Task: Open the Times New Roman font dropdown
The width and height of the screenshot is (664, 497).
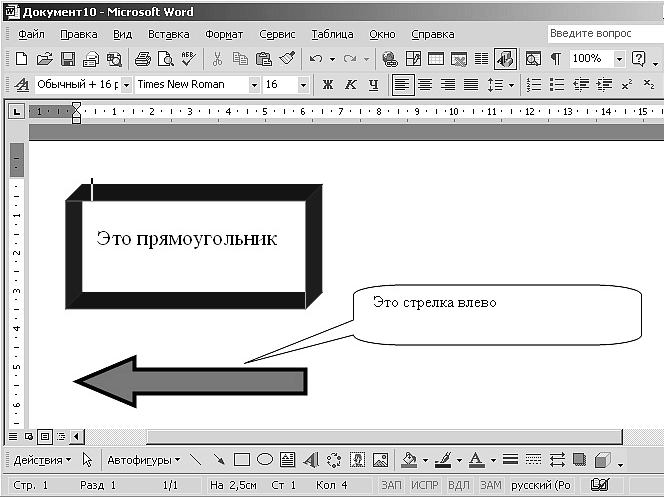Action: tap(254, 85)
